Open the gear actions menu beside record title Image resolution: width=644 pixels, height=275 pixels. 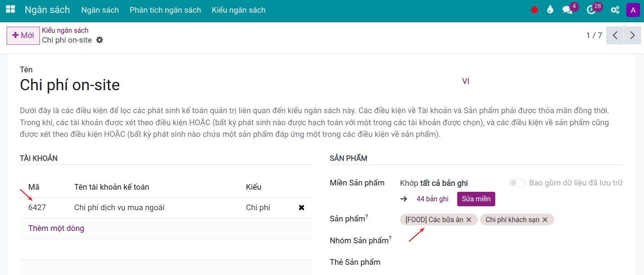coord(100,40)
